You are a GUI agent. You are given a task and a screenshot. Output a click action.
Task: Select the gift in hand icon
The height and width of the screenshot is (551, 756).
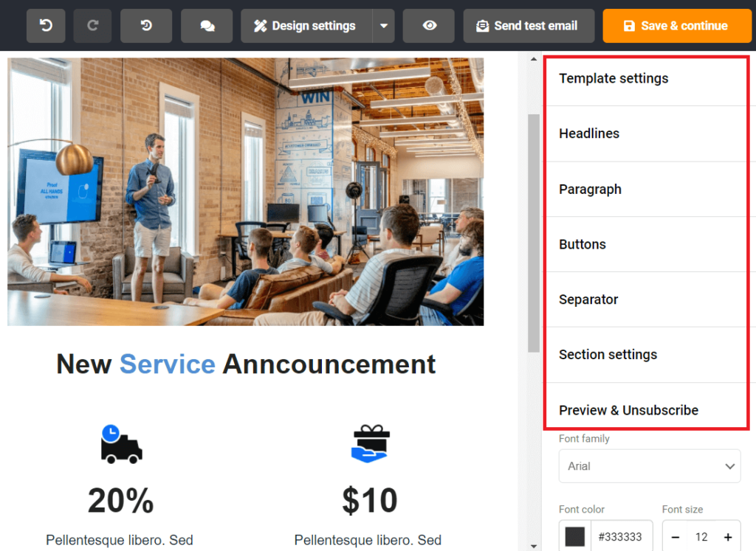(x=370, y=443)
